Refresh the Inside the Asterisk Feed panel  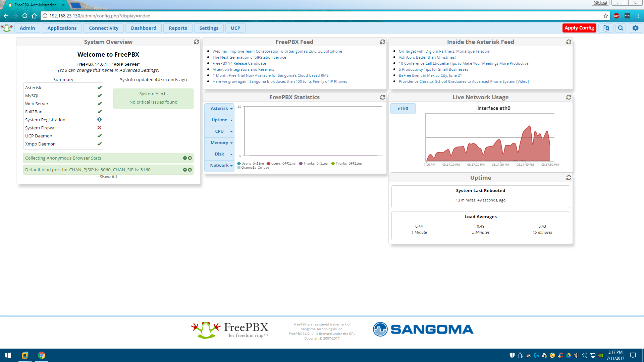(x=569, y=42)
